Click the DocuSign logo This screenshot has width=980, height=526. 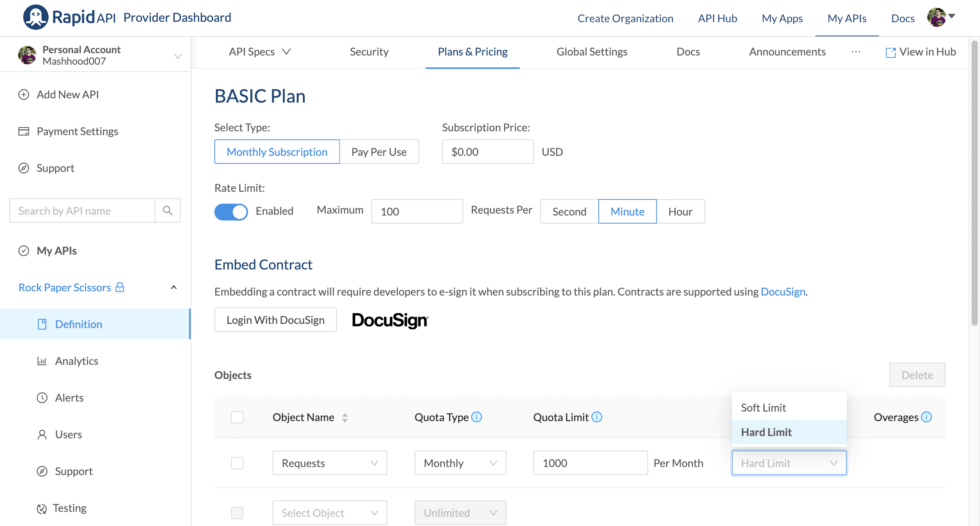tap(390, 320)
